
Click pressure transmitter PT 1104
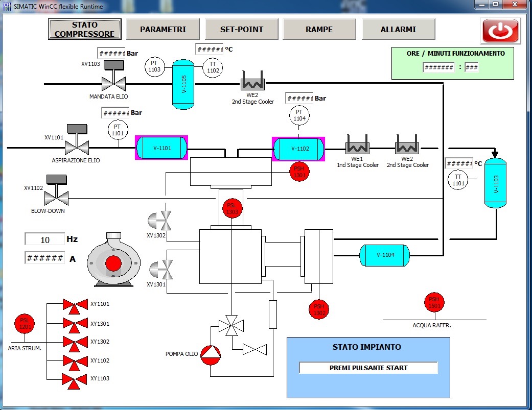coord(299,115)
